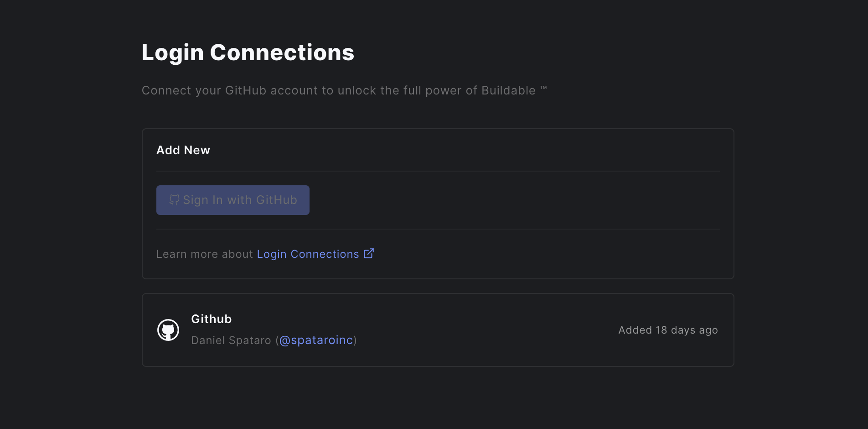Open the @spataroinc profile link
868x429 pixels.
click(x=316, y=340)
